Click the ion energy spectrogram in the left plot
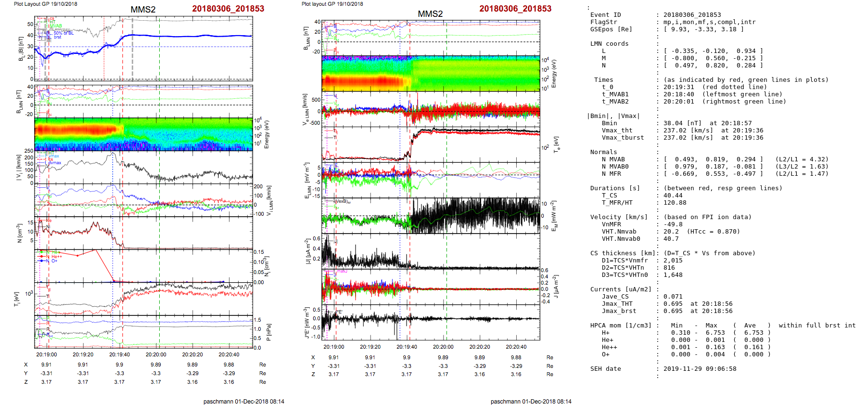 (x=143, y=134)
